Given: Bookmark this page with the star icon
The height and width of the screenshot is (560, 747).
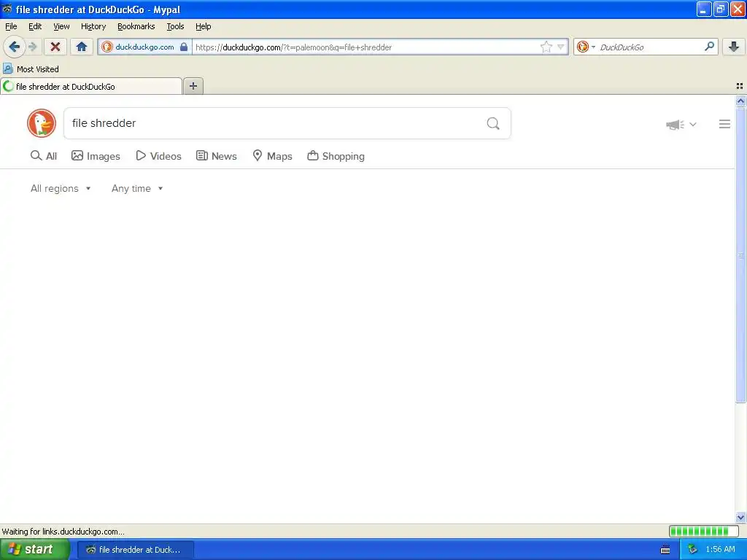Looking at the screenshot, I should tap(546, 47).
